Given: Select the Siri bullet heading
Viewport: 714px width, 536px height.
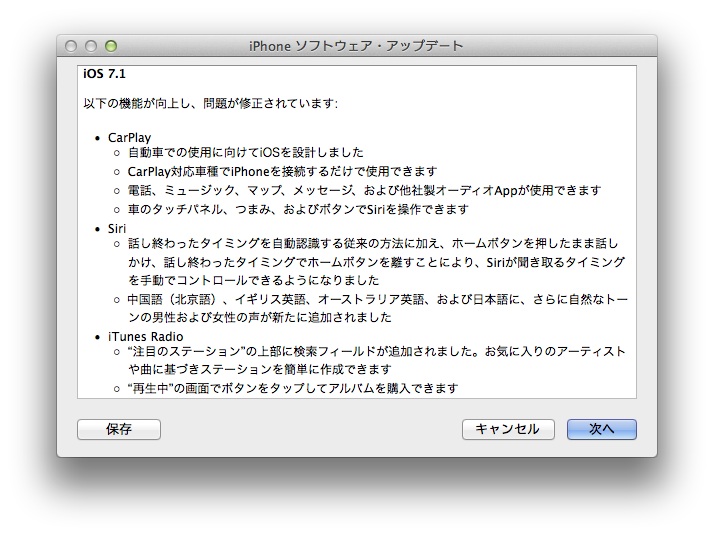Looking at the screenshot, I should point(117,228).
